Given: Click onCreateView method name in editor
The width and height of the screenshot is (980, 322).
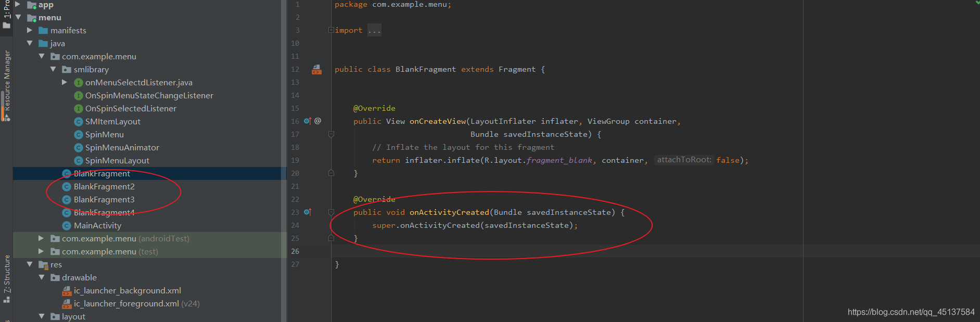Looking at the screenshot, I should pos(438,121).
